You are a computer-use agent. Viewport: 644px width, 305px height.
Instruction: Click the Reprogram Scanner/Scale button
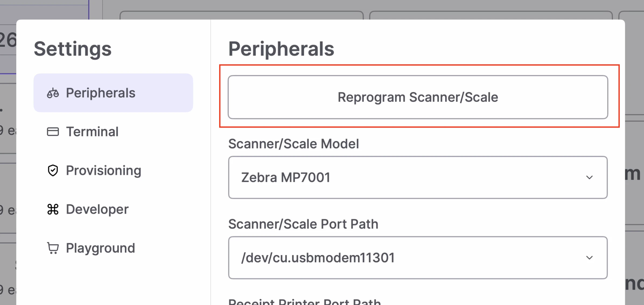[x=417, y=97]
